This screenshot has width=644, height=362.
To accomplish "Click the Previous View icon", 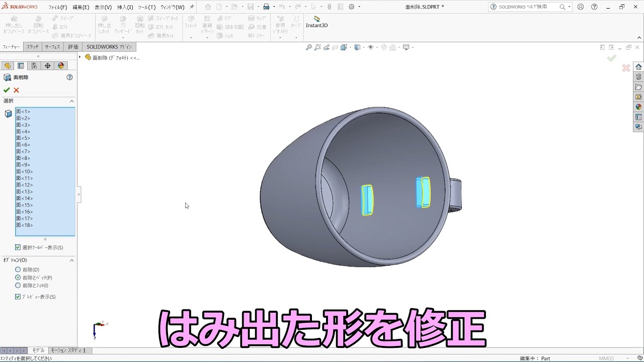I will click(x=327, y=47).
